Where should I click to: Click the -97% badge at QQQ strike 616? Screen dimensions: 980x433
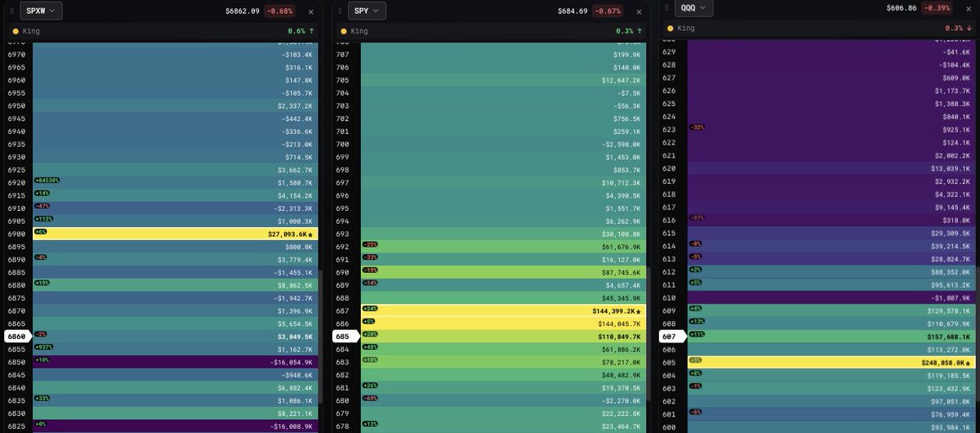[697, 218]
